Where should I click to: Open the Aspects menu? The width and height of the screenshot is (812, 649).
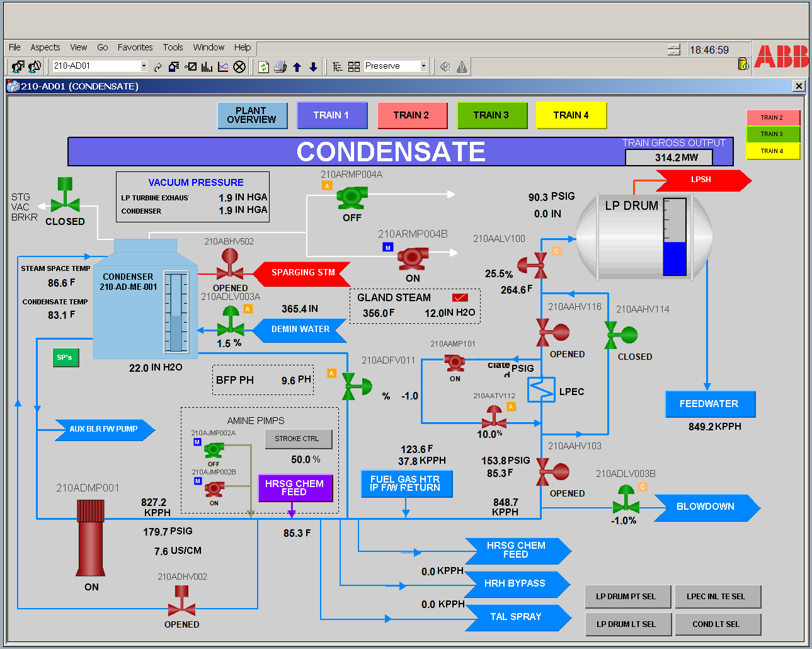coord(45,47)
